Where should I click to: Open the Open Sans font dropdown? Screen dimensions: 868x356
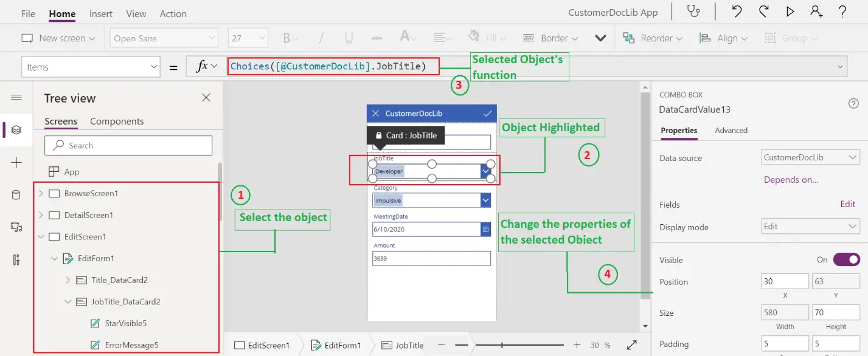(163, 38)
